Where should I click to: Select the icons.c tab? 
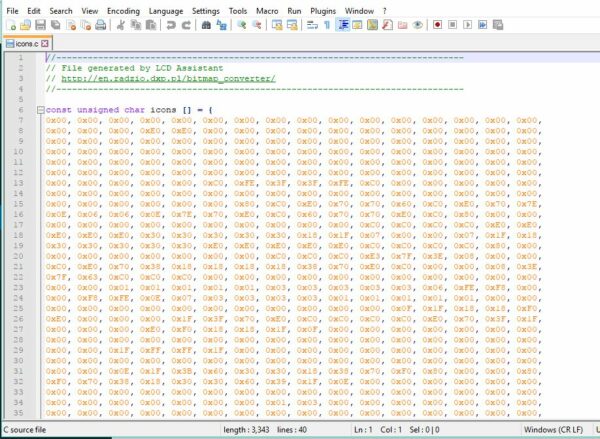point(27,44)
